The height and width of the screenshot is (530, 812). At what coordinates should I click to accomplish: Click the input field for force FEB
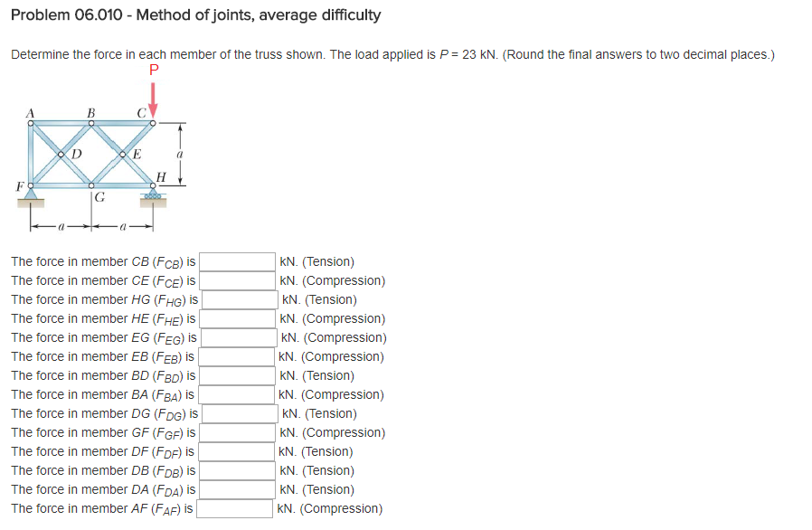[x=236, y=356]
